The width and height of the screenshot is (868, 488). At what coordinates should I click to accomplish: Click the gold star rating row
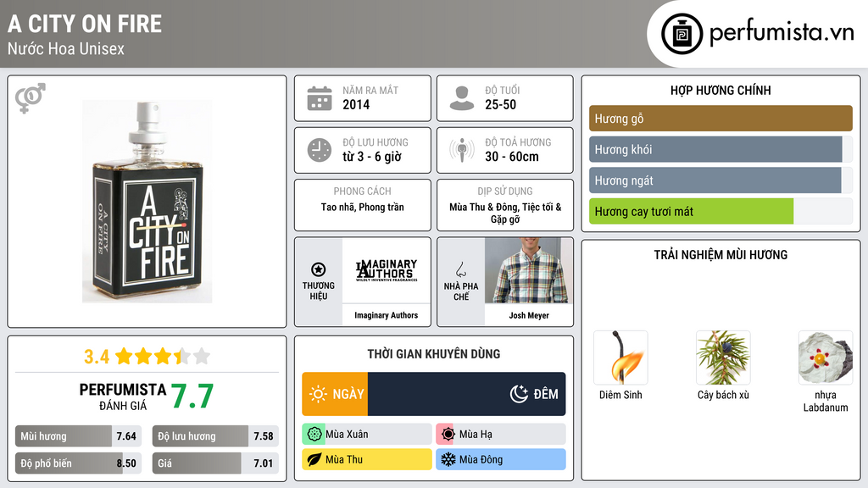pos(163,357)
